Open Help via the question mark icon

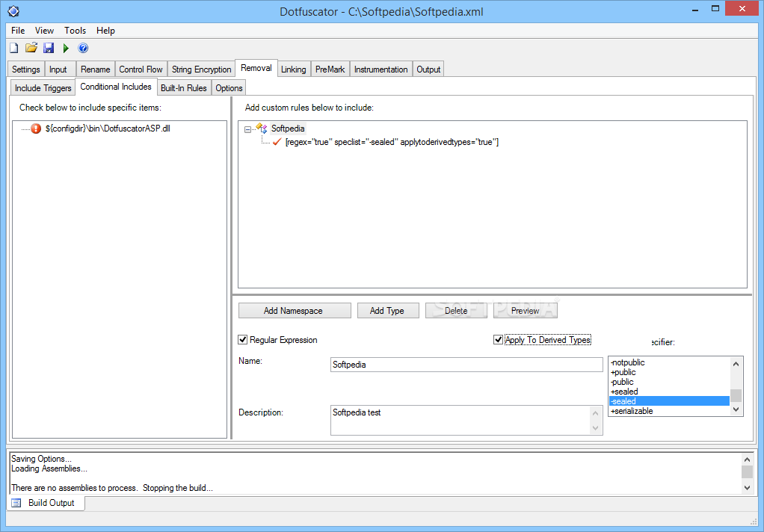click(x=83, y=47)
